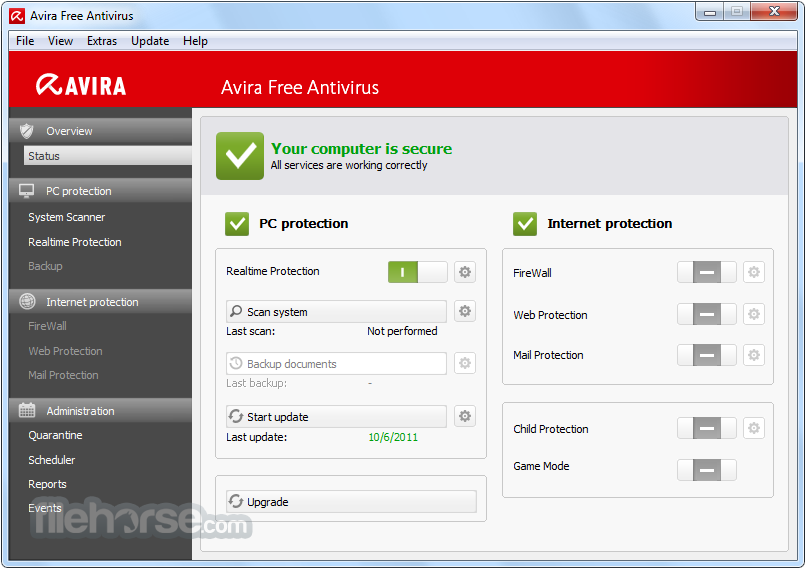
Task: Click the Backup documents button
Action: click(336, 363)
